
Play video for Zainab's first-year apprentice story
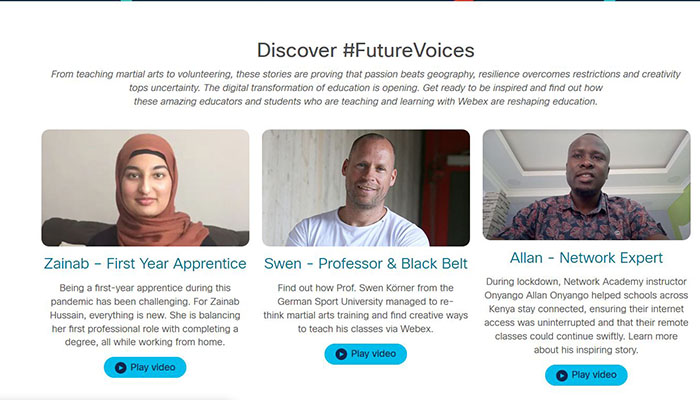pyautogui.click(x=145, y=367)
